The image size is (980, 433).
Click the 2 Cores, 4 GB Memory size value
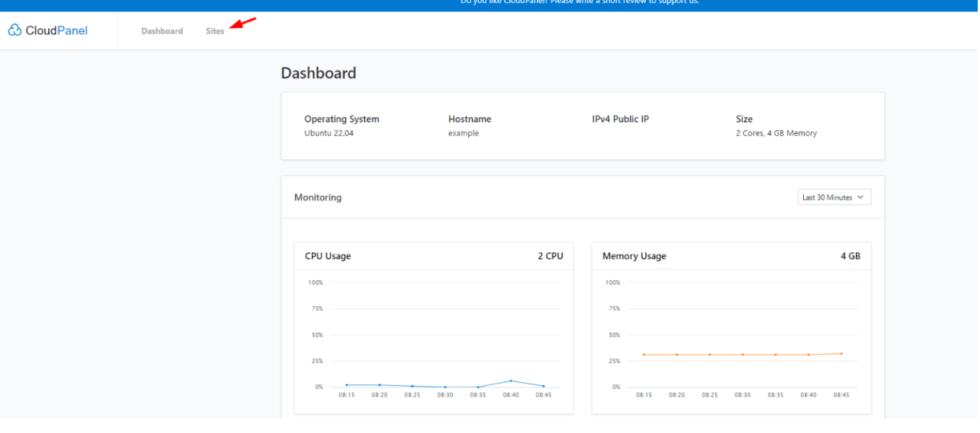tap(777, 133)
